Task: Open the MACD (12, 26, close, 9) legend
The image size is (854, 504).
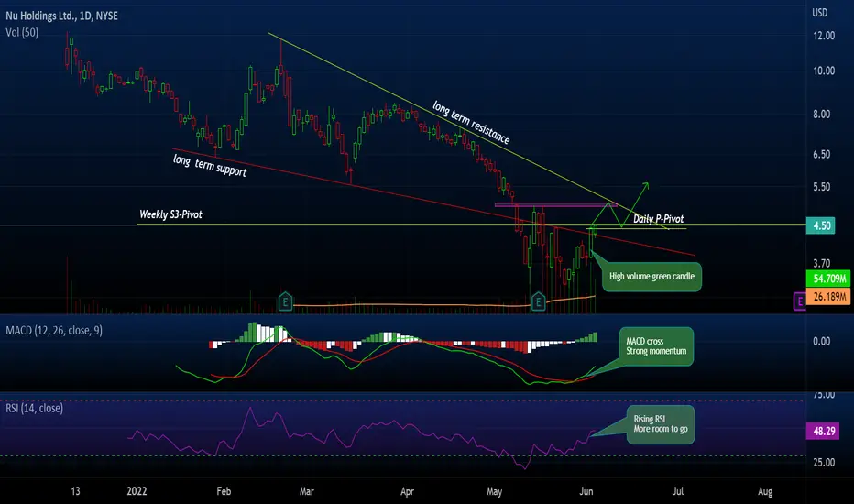Action: pos(54,330)
